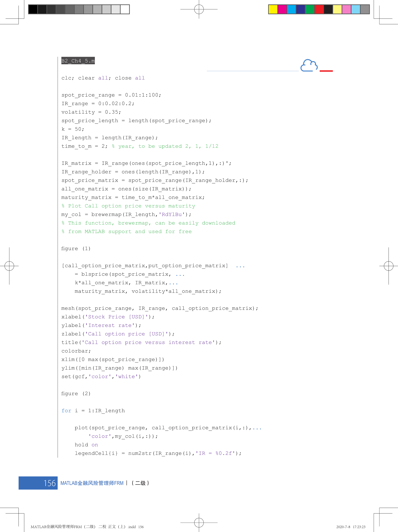This screenshot has height=532, width=398.
Task: Click the line starting 'maturity_matrix = time_to_m'
Action: [133, 197]
